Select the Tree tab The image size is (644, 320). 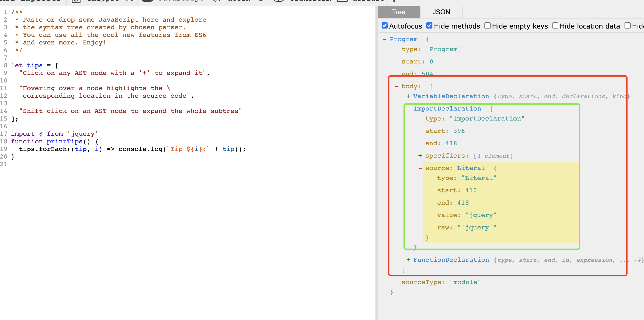398,12
